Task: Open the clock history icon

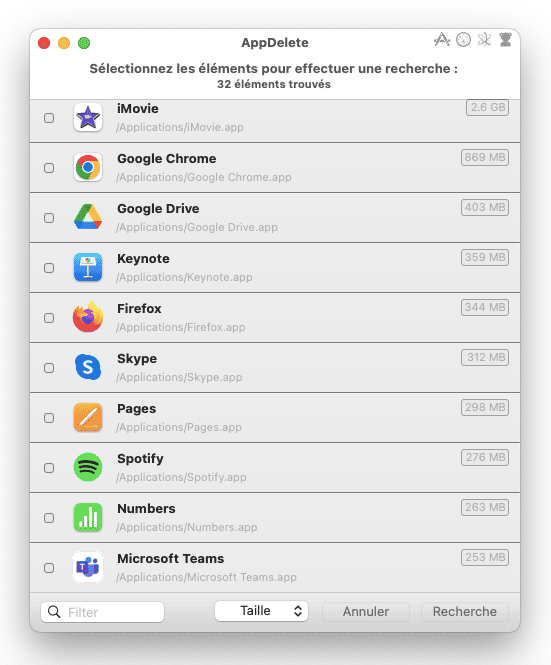Action: click(463, 40)
